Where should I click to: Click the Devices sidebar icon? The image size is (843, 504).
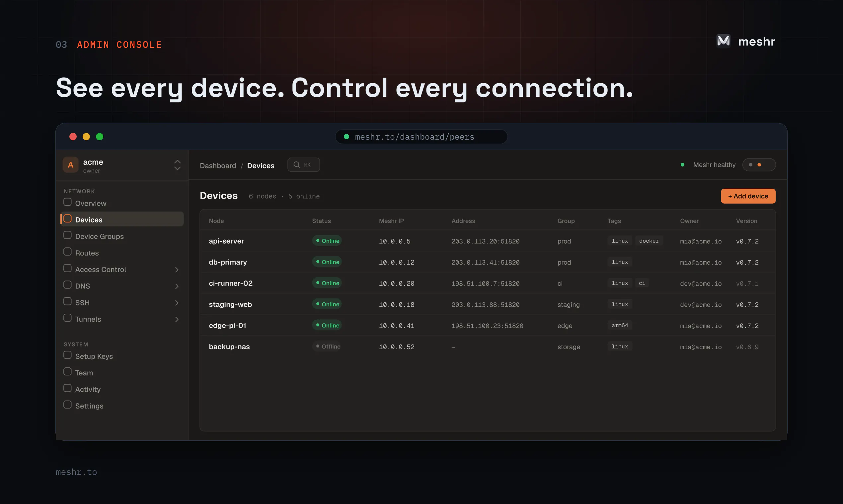67,219
